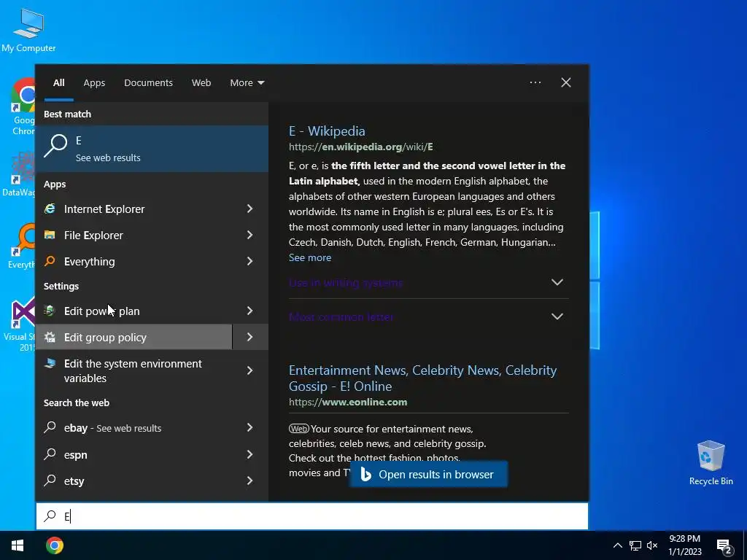
Task: Expand Most common letter section
Action: (557, 316)
